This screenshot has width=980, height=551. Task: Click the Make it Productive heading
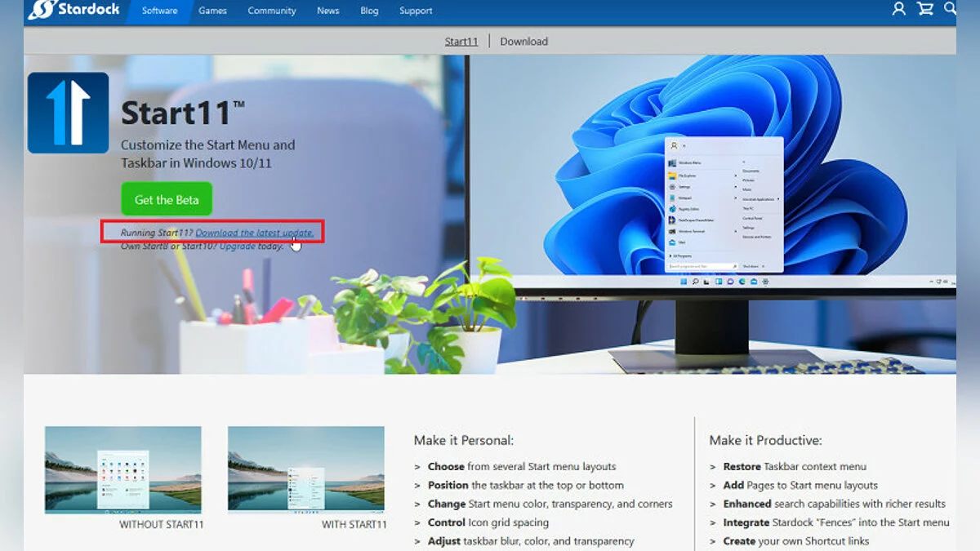pyautogui.click(x=765, y=440)
